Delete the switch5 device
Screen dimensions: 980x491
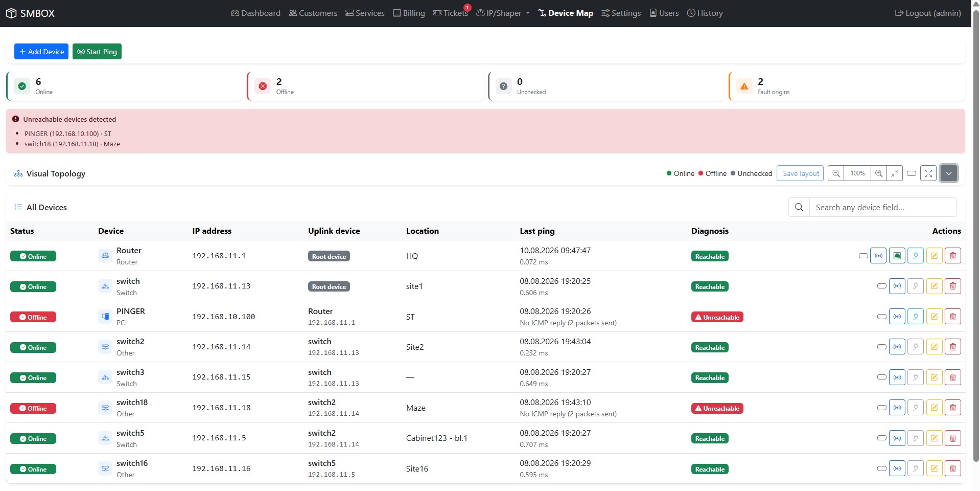click(x=953, y=438)
